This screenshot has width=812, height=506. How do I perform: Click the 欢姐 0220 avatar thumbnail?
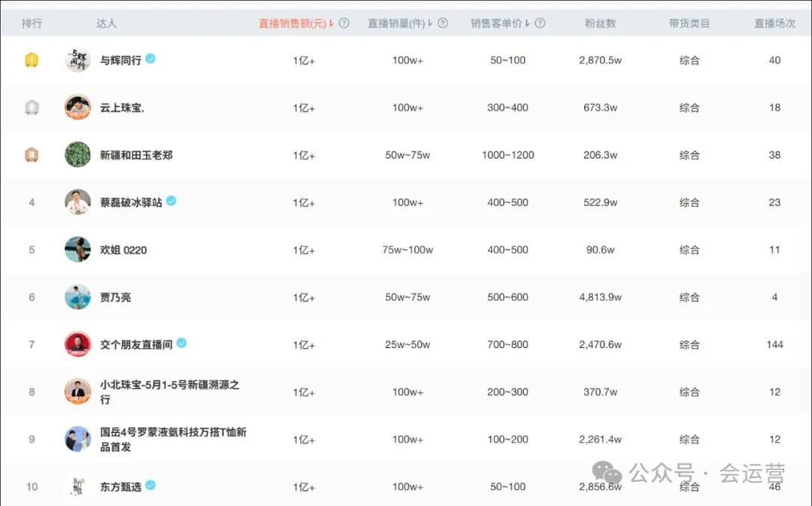77,249
